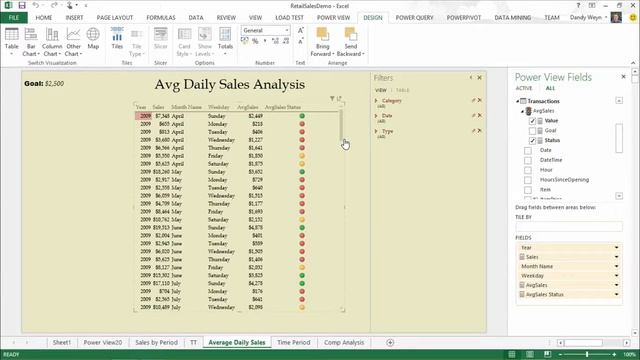Open the Totals options
640x360 pixels.
(225, 42)
